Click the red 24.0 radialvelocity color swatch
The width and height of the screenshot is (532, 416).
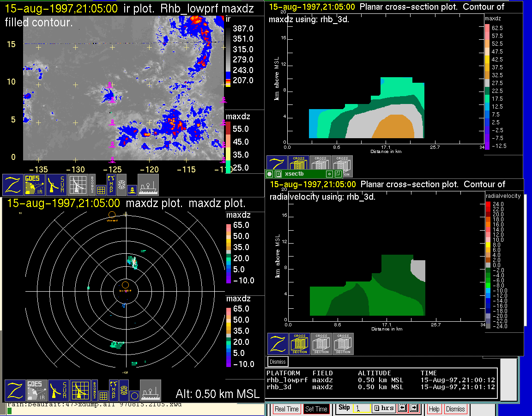[488, 204]
